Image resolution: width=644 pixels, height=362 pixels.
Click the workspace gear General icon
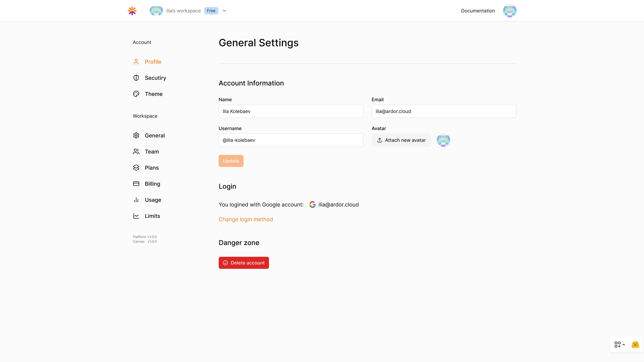(136, 135)
